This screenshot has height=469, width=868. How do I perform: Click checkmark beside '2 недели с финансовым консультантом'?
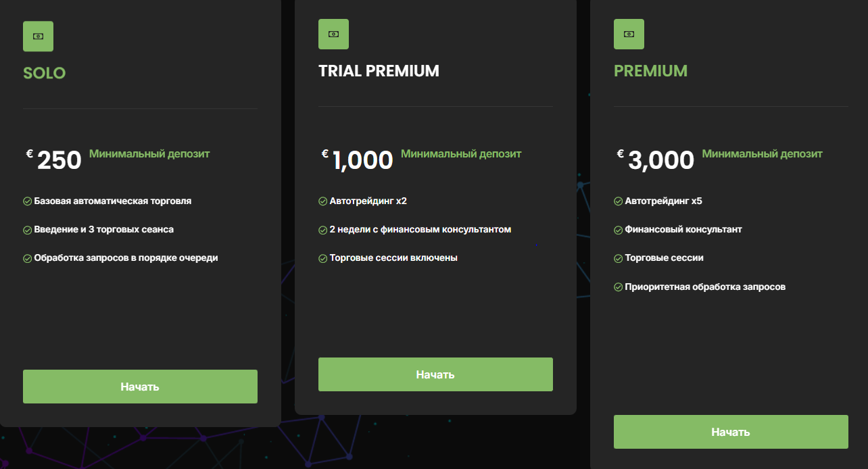pyautogui.click(x=322, y=229)
